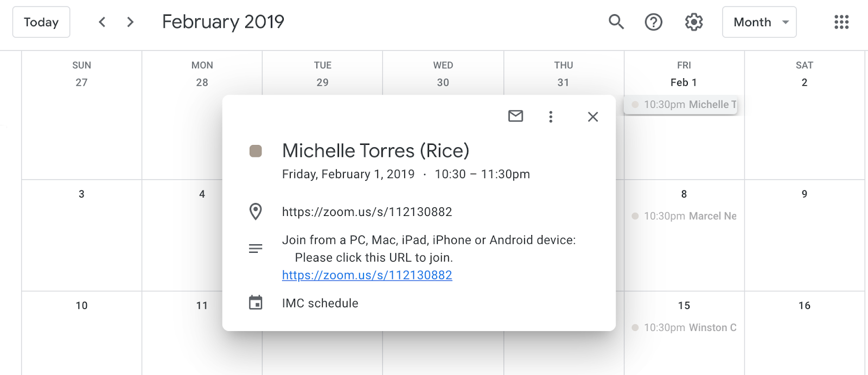Viewport: 868px width, 375px height.
Task: Select Saturday 2 date number
Action: pyautogui.click(x=804, y=82)
